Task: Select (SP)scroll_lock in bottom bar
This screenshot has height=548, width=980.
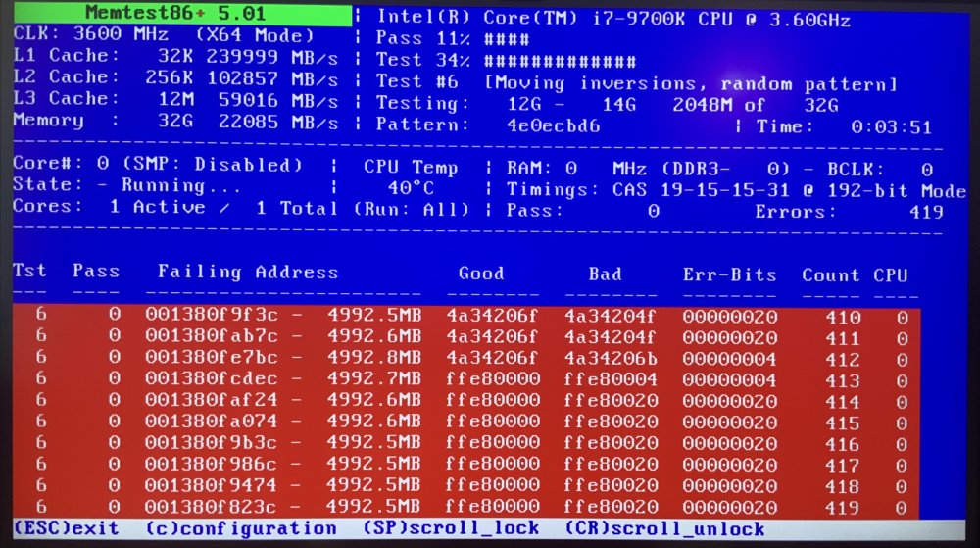Action: [451, 528]
